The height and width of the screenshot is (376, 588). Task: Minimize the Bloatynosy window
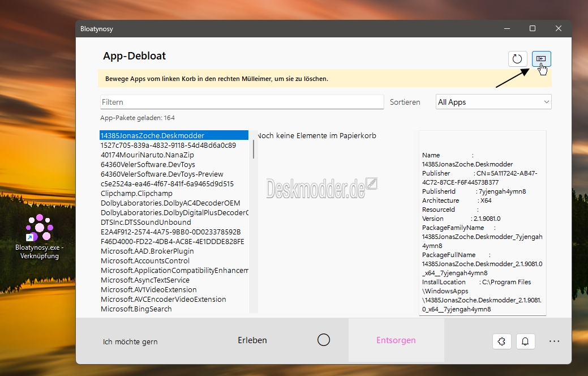point(507,28)
